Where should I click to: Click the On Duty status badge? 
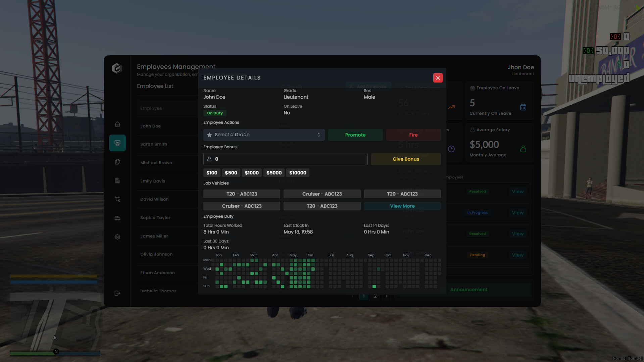[215, 113]
